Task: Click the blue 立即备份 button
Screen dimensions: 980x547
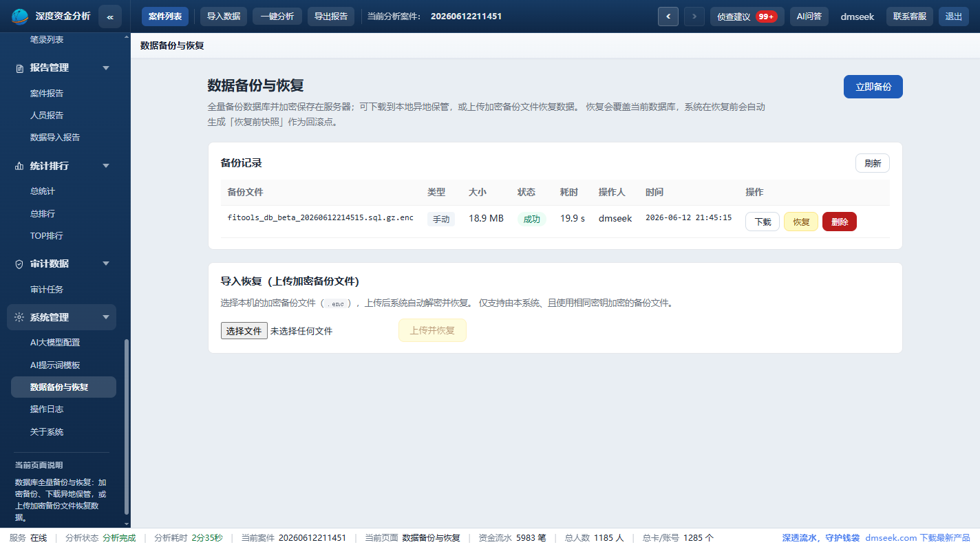Action: click(873, 87)
